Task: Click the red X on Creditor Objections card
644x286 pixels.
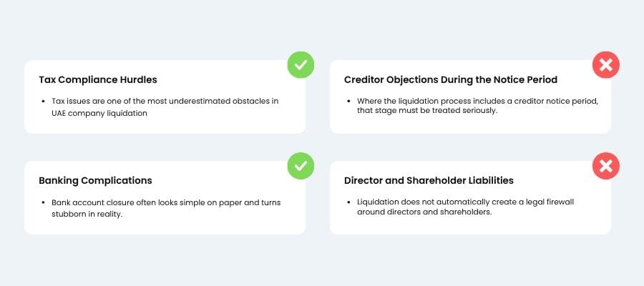Action: pos(606,65)
